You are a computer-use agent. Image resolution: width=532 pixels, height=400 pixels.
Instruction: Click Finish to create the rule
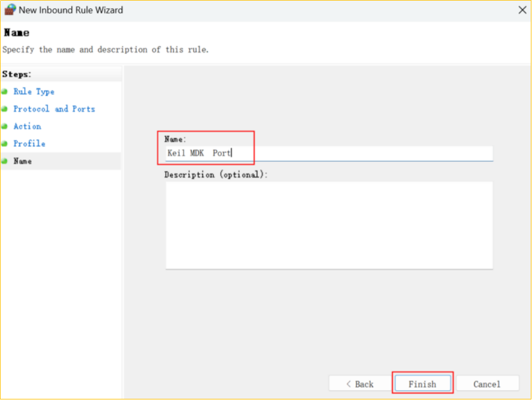(423, 384)
